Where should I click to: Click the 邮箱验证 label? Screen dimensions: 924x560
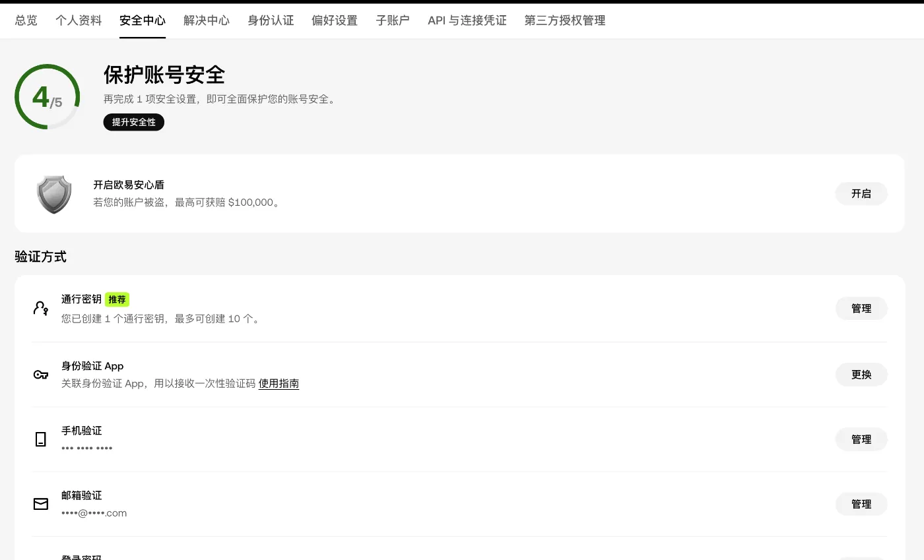(81, 495)
